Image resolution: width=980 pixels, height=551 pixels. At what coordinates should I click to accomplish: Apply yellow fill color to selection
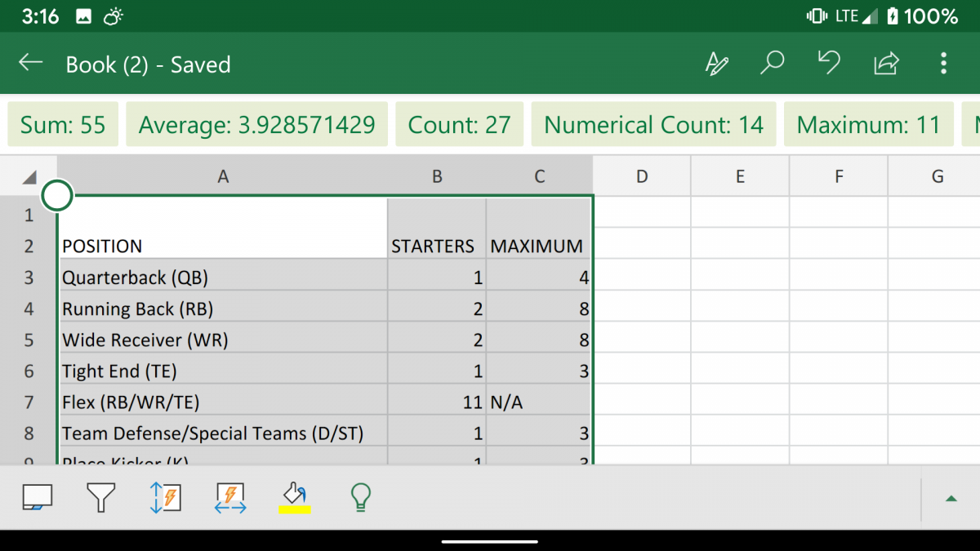click(x=295, y=497)
